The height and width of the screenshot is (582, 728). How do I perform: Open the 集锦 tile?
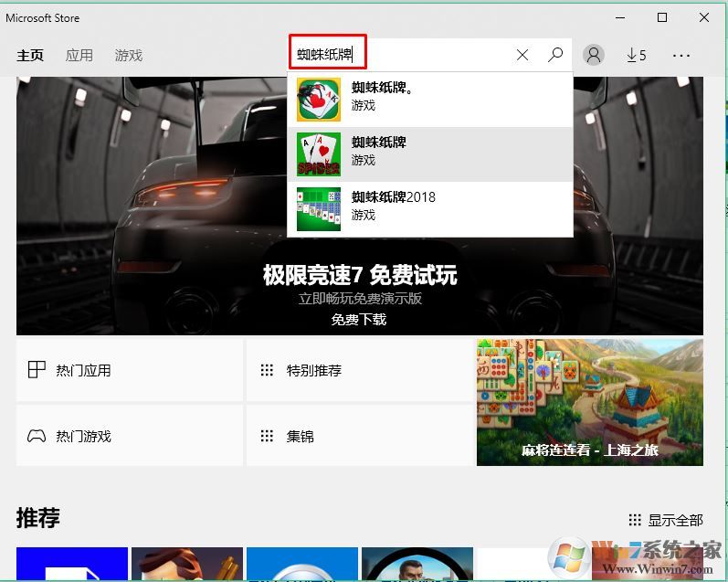pos(359,436)
